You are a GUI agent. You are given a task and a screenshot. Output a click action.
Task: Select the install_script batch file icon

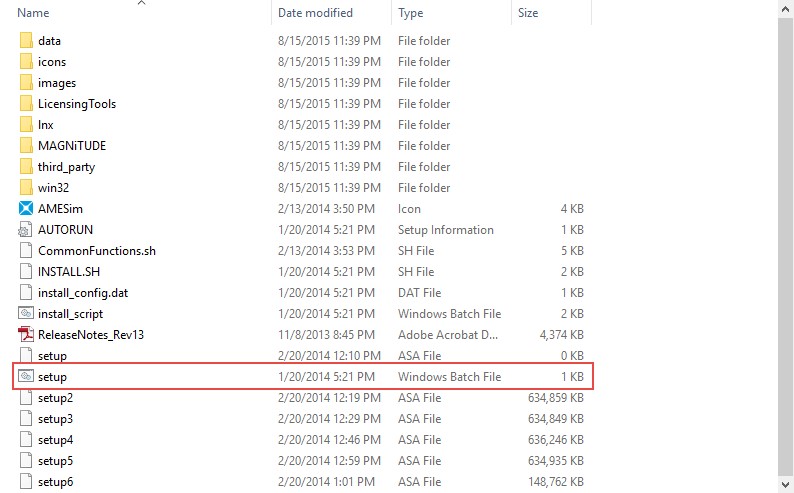coord(26,314)
